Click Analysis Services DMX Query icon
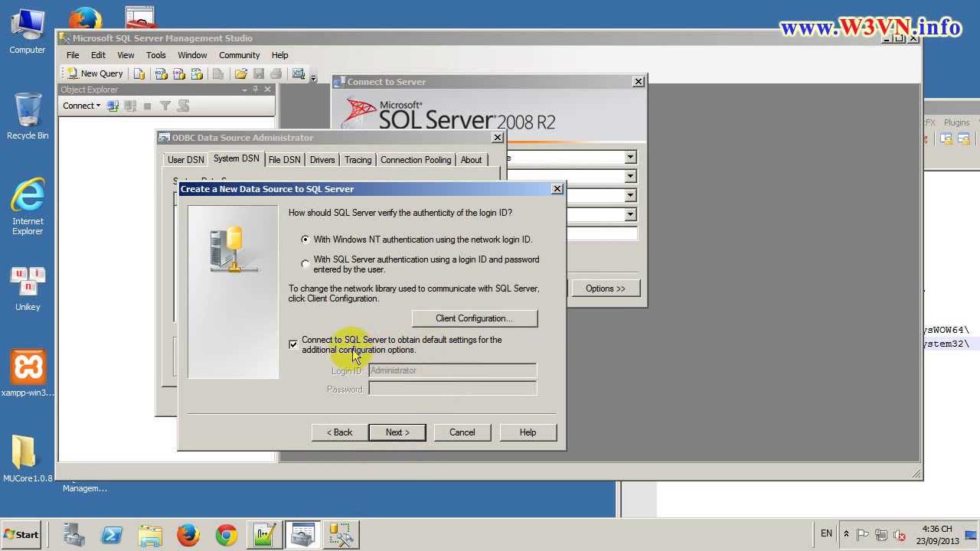 click(x=179, y=73)
